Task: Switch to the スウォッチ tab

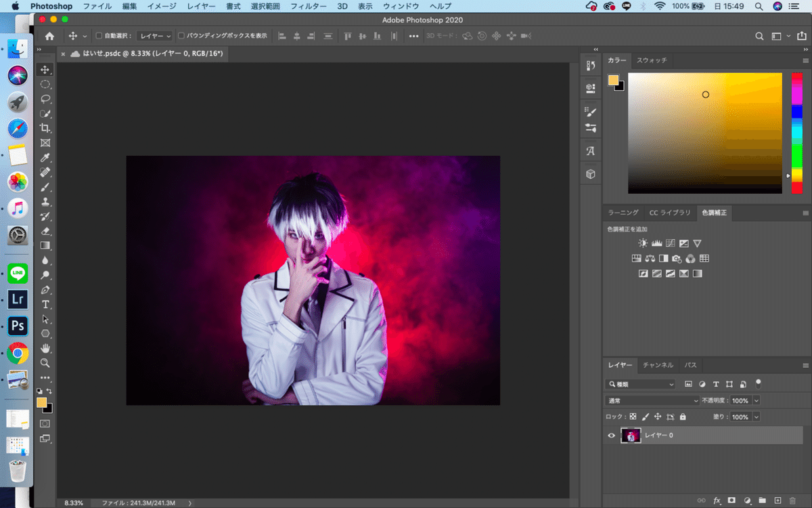Action: [652, 60]
